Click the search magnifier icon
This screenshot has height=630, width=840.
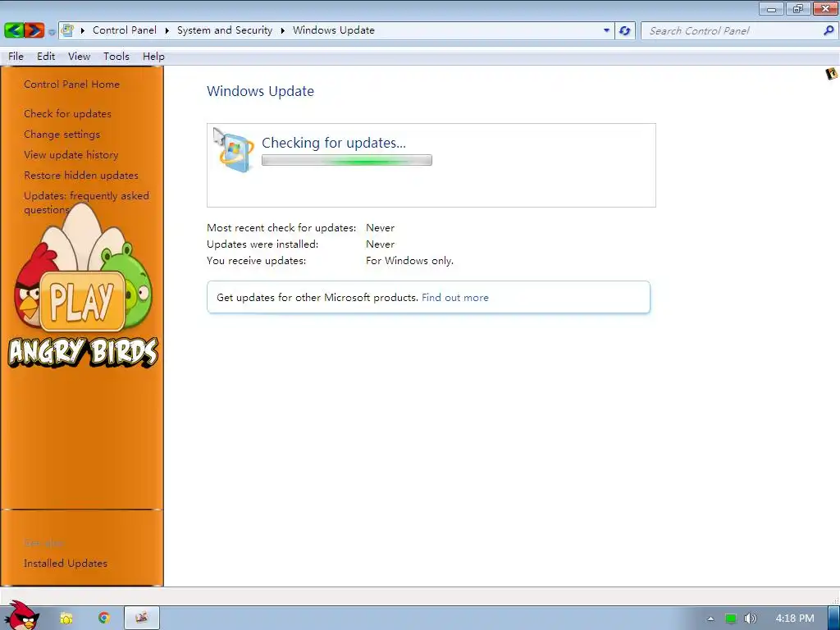click(829, 30)
